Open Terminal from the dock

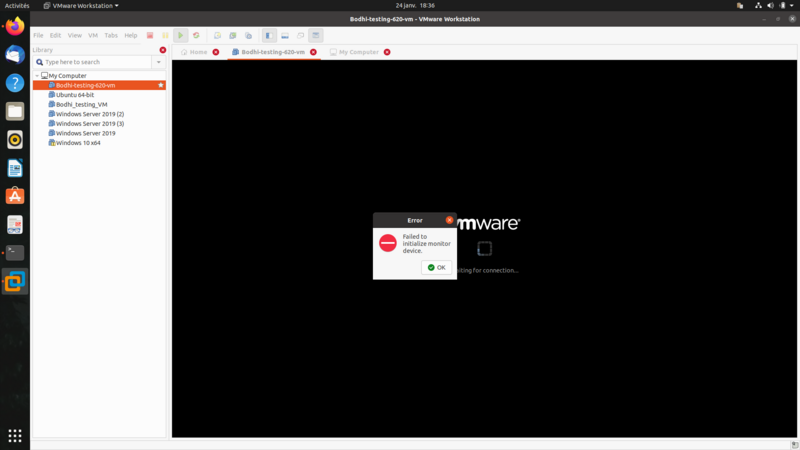click(x=15, y=253)
